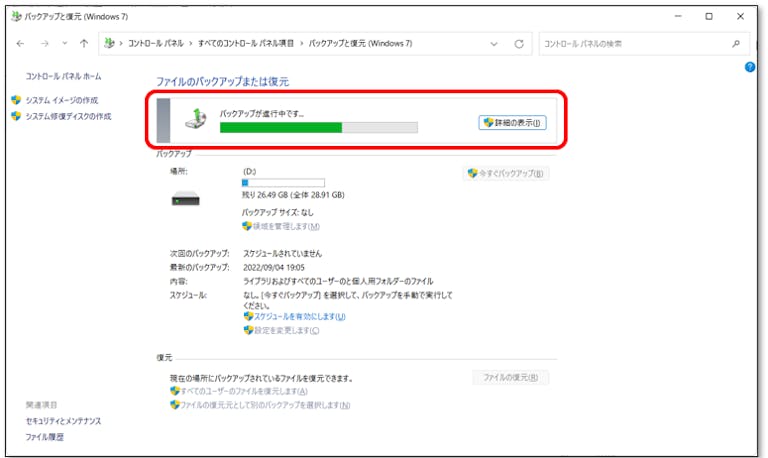768x458 pixels.
Task: Click the (D:) drive label
Action: pos(249,171)
